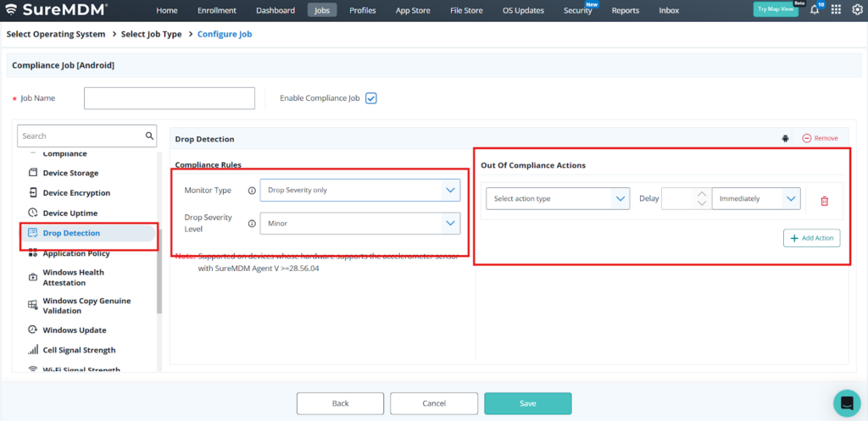
Task: Increase the Delay value with up arrow
Action: 700,194
